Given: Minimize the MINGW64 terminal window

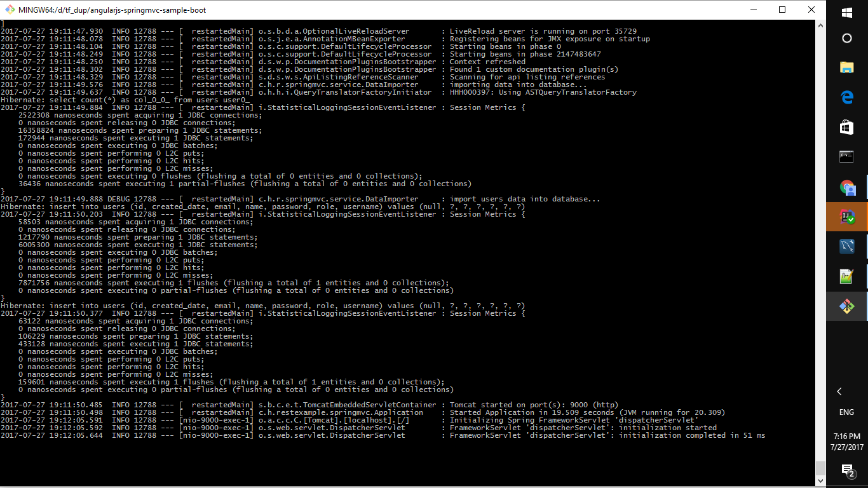Looking at the screenshot, I should (x=753, y=10).
